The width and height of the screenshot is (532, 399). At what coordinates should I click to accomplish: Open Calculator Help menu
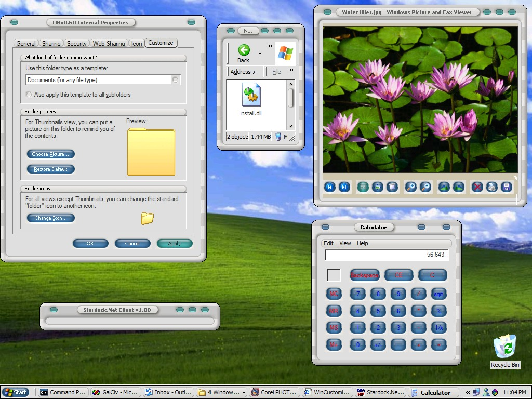[362, 243]
